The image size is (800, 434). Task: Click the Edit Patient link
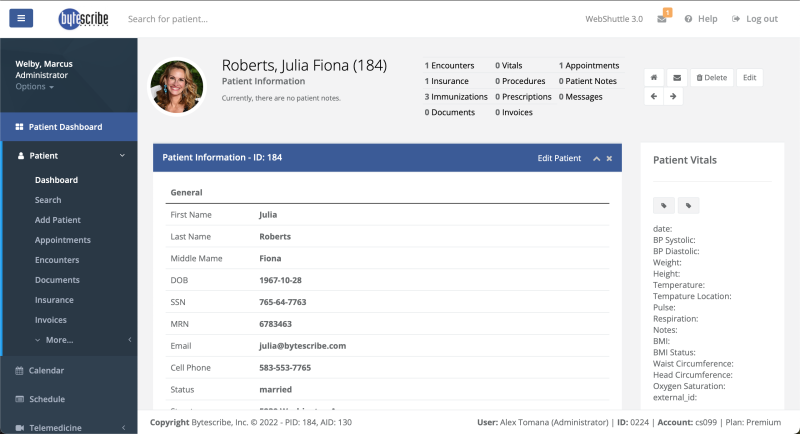pyautogui.click(x=559, y=158)
